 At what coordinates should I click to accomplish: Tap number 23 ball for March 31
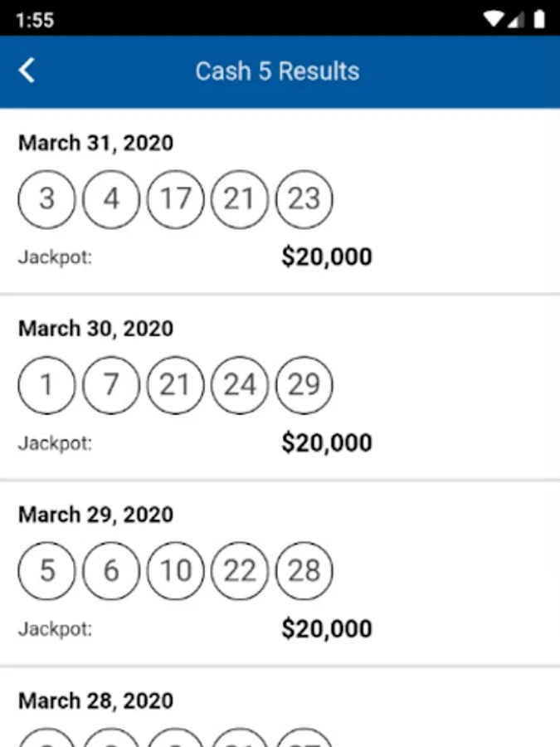click(x=304, y=199)
